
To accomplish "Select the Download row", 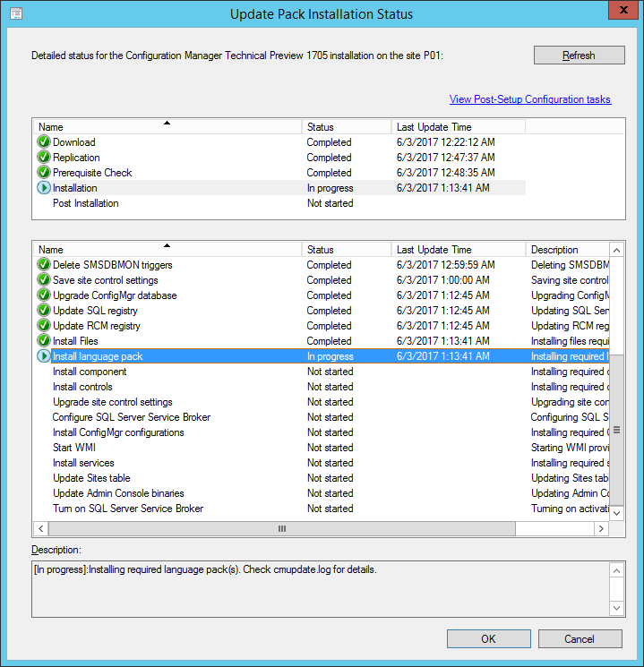I will pyautogui.click(x=281, y=142).
